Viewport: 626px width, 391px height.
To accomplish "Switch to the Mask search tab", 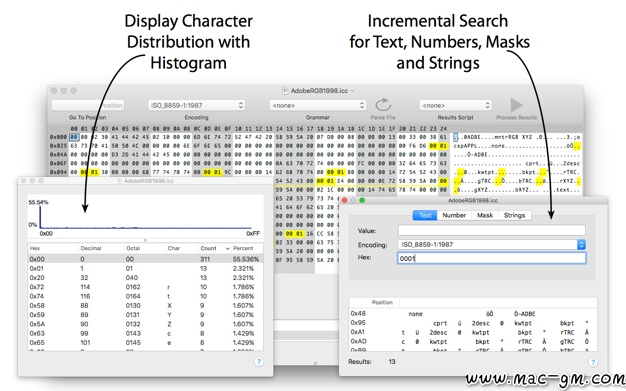I will click(x=485, y=215).
